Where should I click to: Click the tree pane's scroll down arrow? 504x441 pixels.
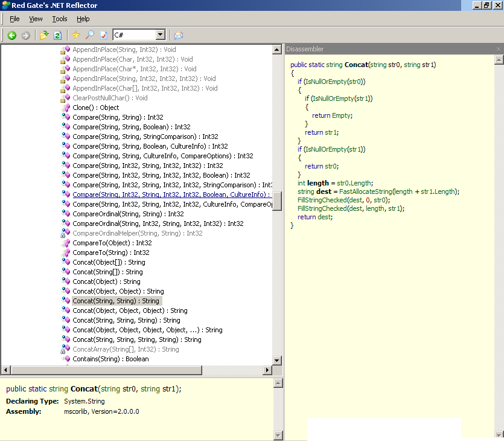[277, 360]
